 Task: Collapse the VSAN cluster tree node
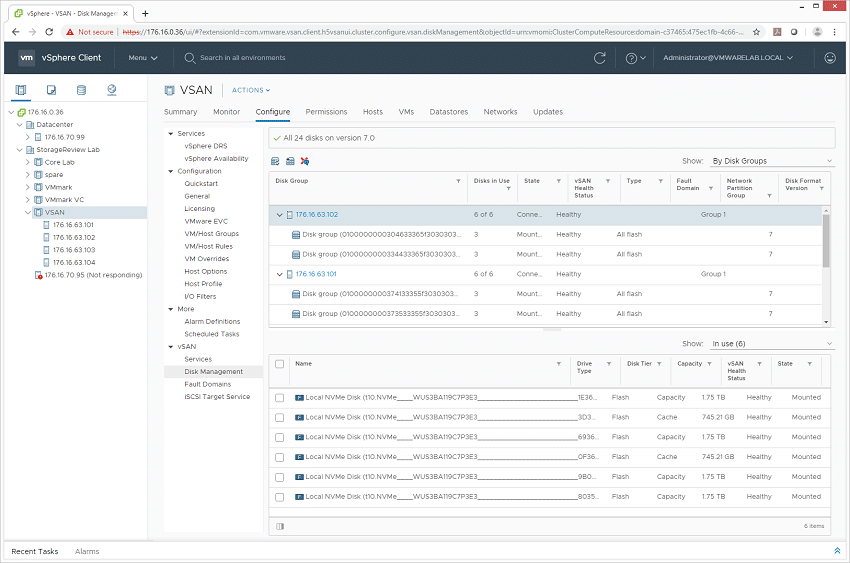pos(28,212)
